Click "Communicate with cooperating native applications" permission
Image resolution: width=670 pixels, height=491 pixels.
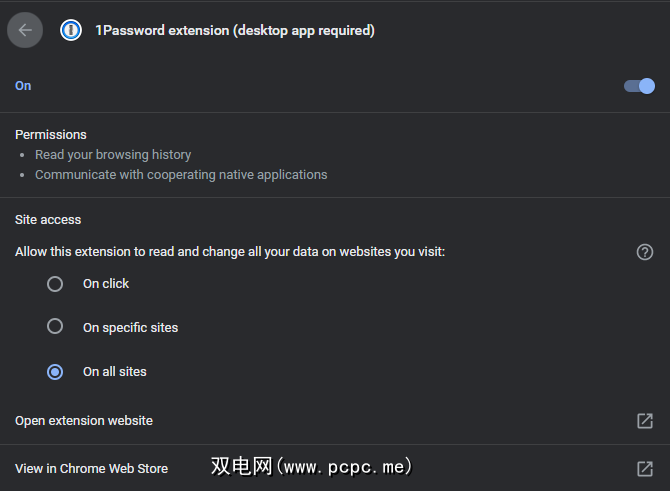tap(181, 175)
